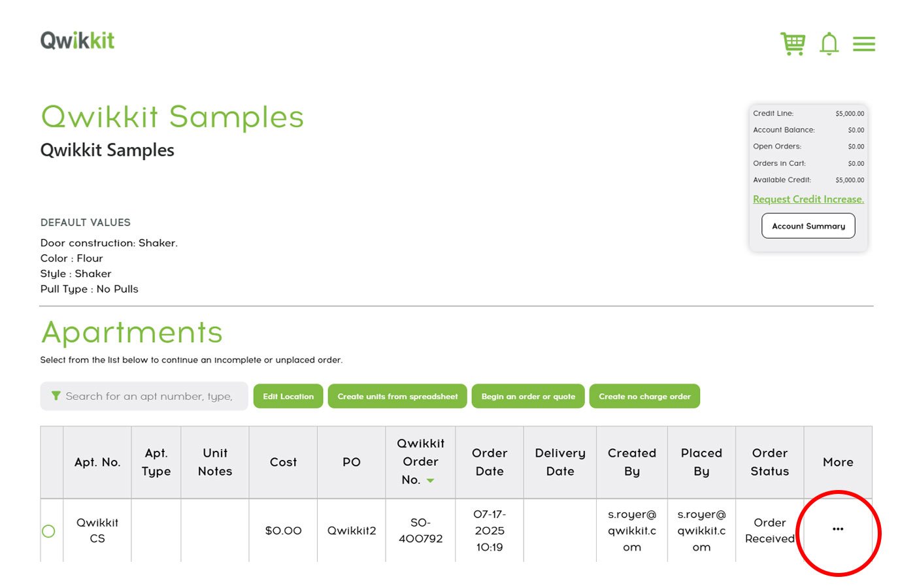Click the Qwikkit logo
The width and height of the screenshot is (915, 588).
[77, 41]
